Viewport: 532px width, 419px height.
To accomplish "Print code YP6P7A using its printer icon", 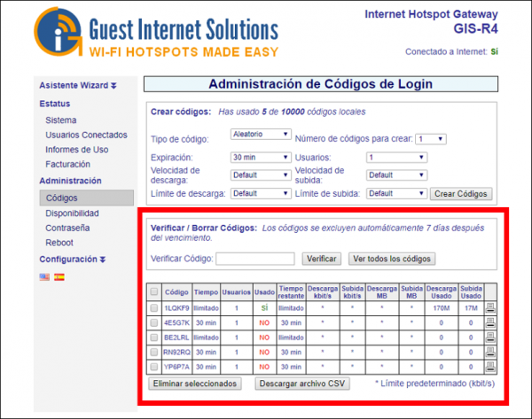I will pyautogui.click(x=490, y=367).
